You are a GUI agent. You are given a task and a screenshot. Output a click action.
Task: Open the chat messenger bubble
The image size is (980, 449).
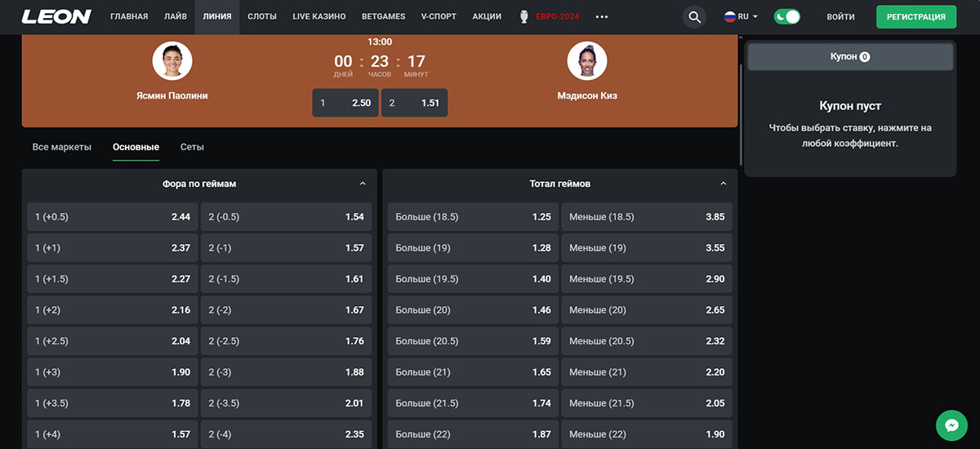[x=951, y=425]
